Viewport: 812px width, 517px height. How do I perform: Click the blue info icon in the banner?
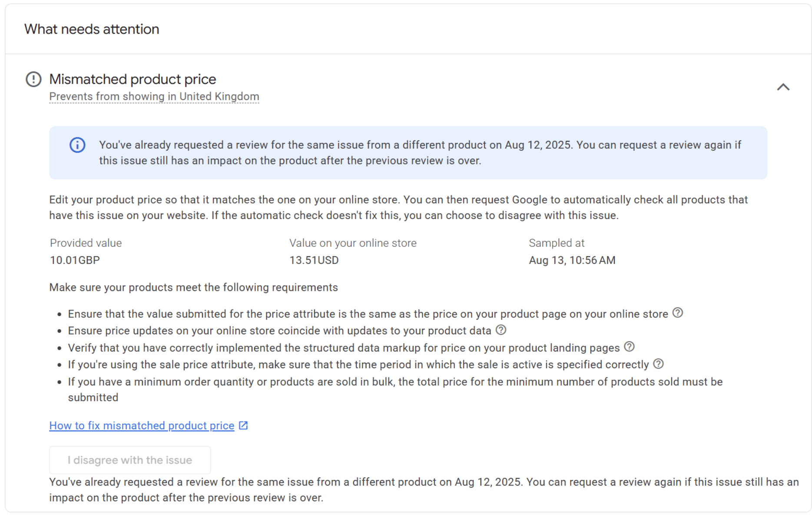pos(77,145)
